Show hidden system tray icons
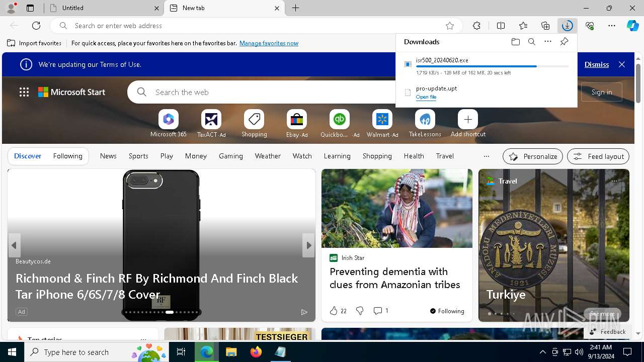 tap(542, 352)
